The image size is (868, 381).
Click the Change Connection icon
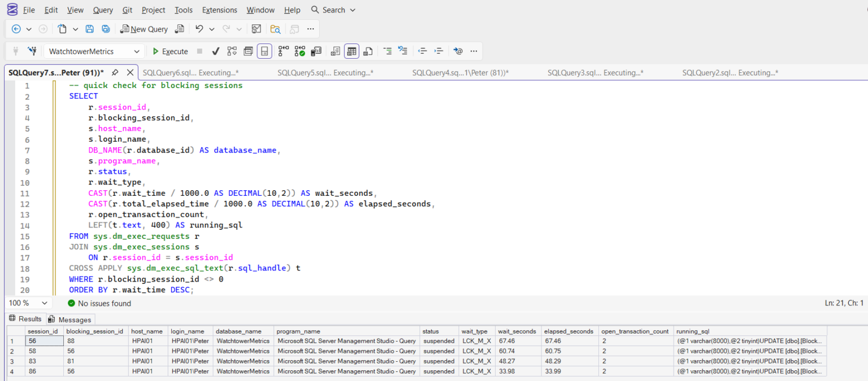(x=32, y=51)
